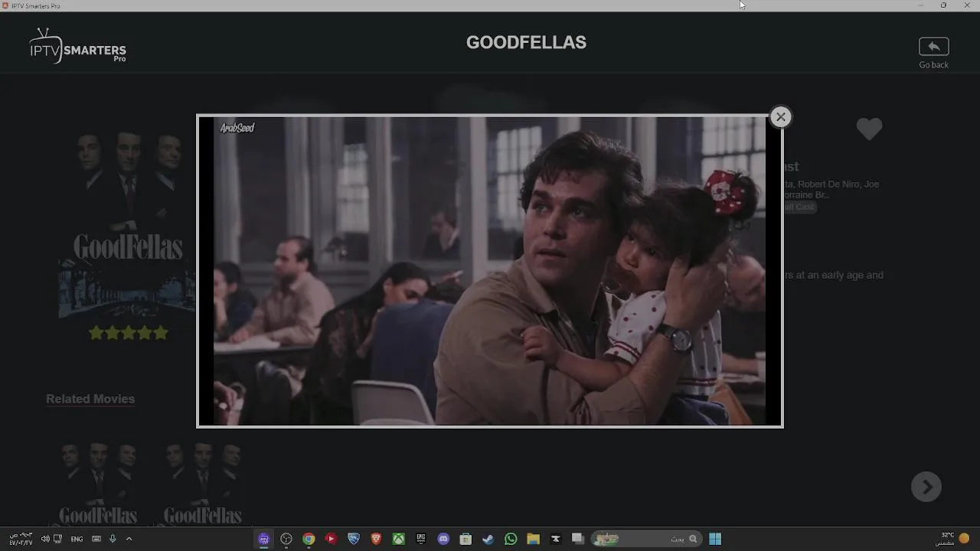
Task: Switch input language via ENG indicator
Action: coord(77,539)
